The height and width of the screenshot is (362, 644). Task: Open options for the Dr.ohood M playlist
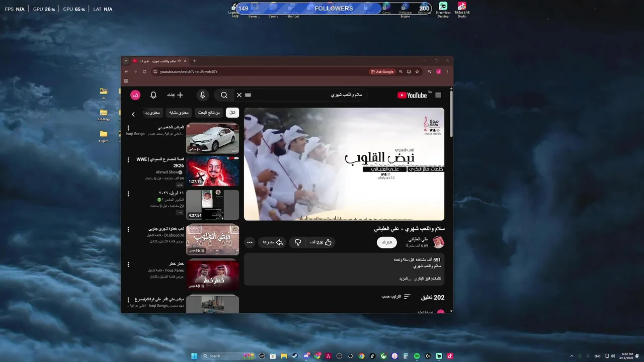pos(128,229)
